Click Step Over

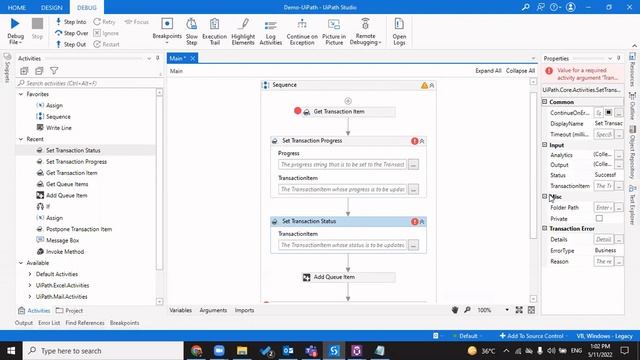[71, 33]
